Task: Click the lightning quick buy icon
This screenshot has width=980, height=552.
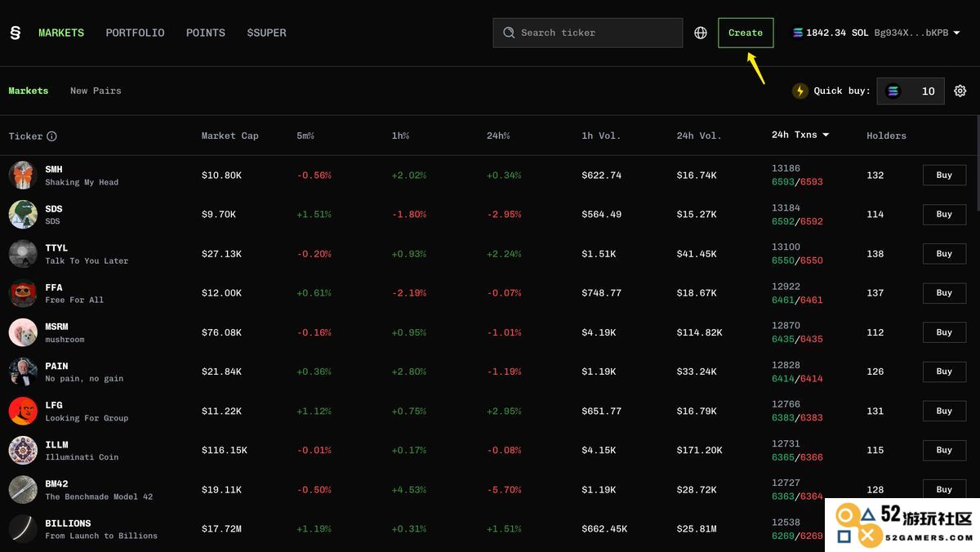Action: pyautogui.click(x=800, y=91)
